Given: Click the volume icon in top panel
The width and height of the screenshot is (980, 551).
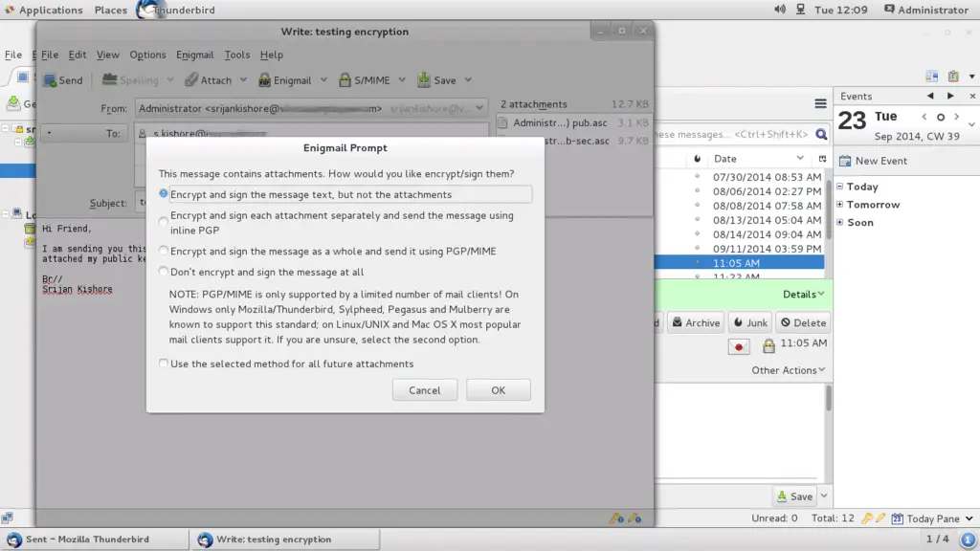Looking at the screenshot, I should pyautogui.click(x=780, y=10).
